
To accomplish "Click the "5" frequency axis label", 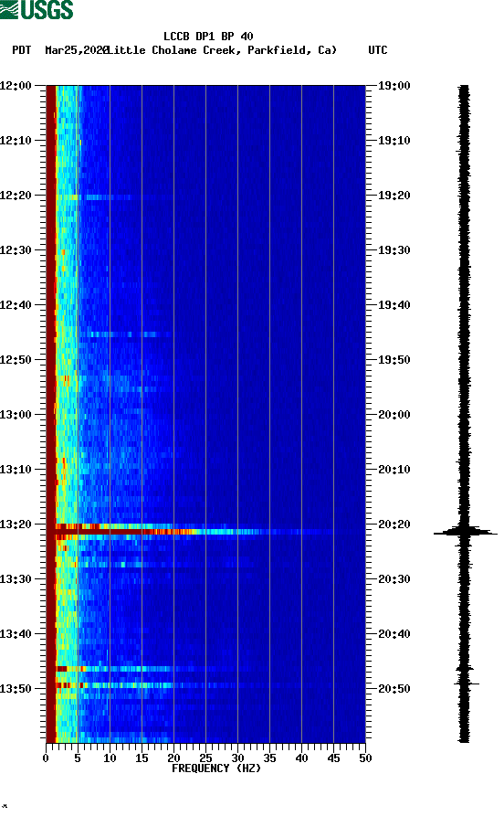I will pyautogui.click(x=78, y=758).
